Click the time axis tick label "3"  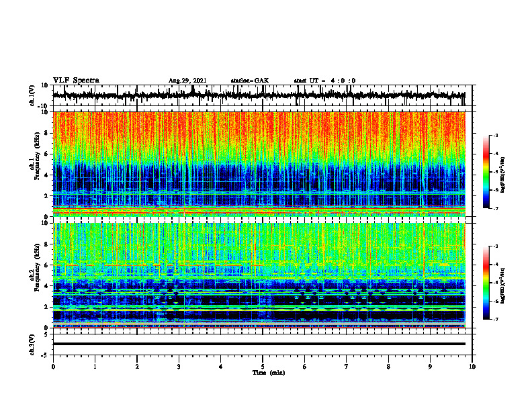point(179,367)
